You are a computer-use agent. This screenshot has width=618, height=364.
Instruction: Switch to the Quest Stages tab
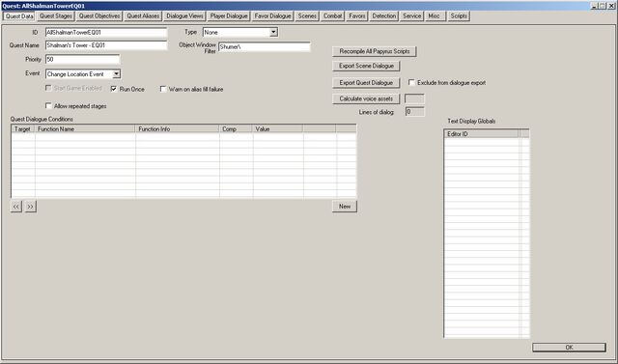[56, 16]
